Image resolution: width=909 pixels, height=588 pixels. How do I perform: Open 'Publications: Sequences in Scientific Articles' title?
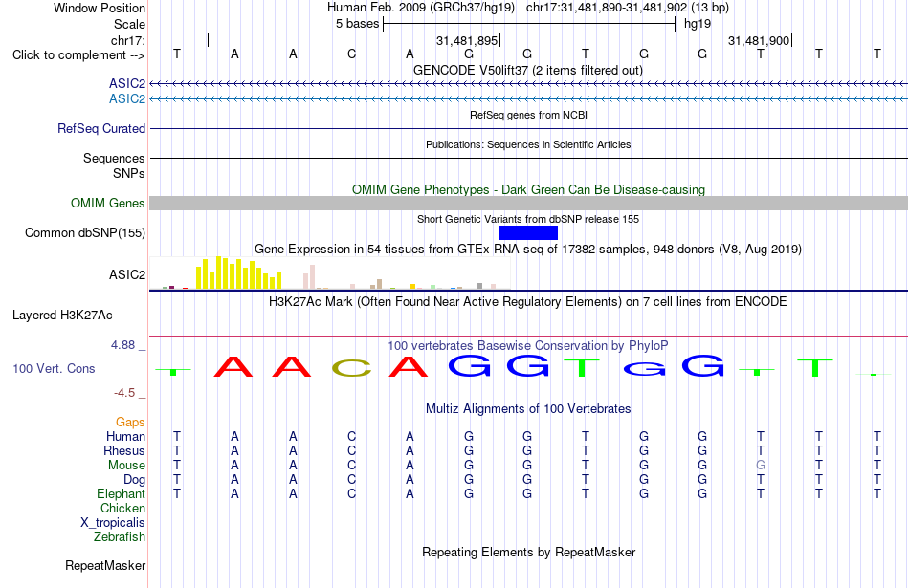tap(528, 144)
